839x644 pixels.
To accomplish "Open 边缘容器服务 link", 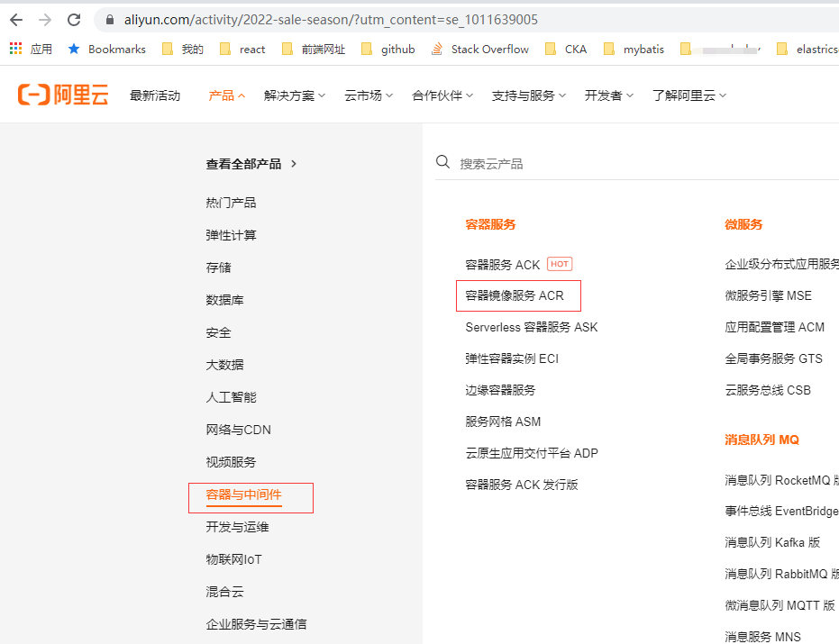I will [x=500, y=390].
